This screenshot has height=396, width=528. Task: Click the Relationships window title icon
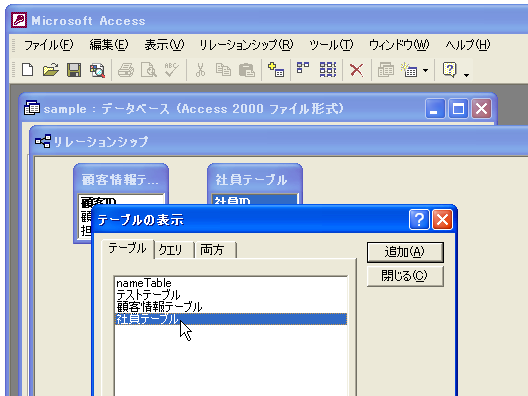point(43,141)
